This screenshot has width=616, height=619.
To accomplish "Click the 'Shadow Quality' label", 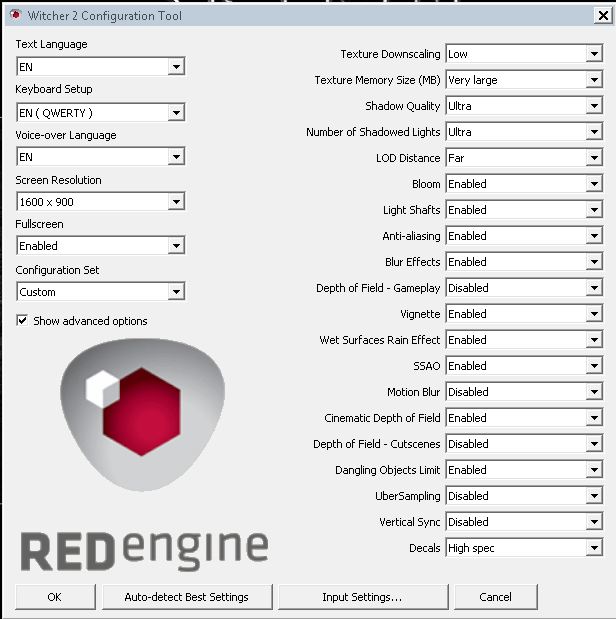I will pyautogui.click(x=403, y=106).
